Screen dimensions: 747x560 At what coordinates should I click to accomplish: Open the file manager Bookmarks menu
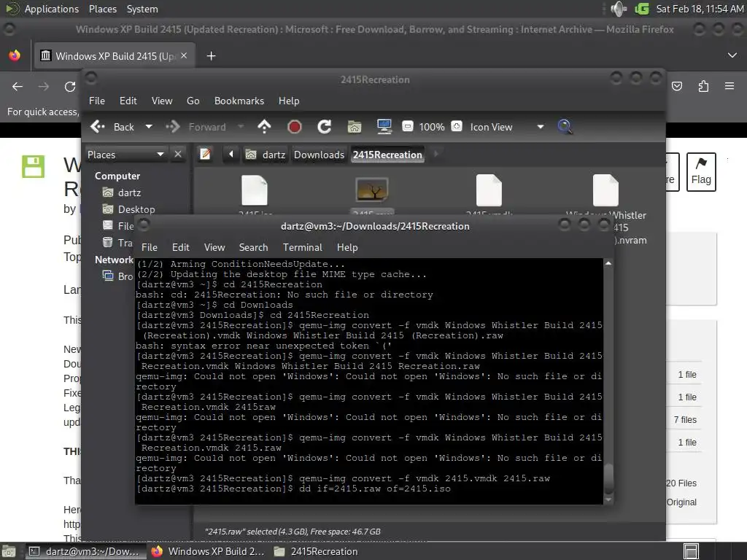(x=239, y=101)
